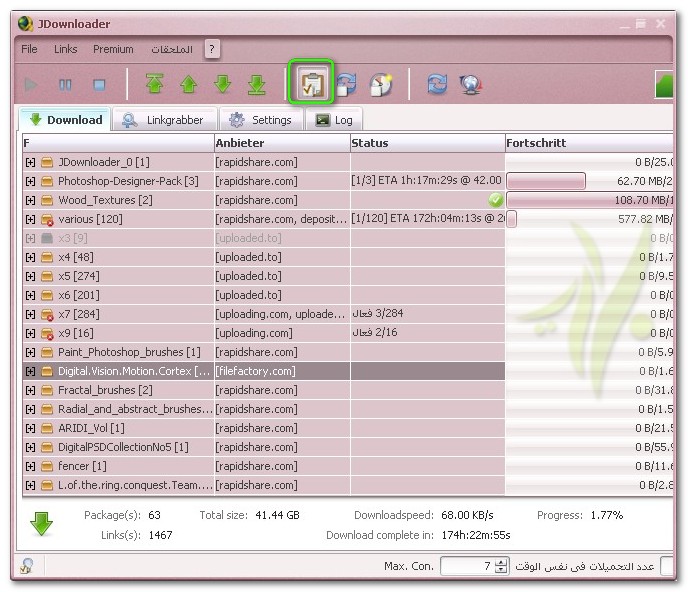Click grayed folder icon of x3 [9]
The width and height of the screenshot is (688, 592).
(47, 238)
